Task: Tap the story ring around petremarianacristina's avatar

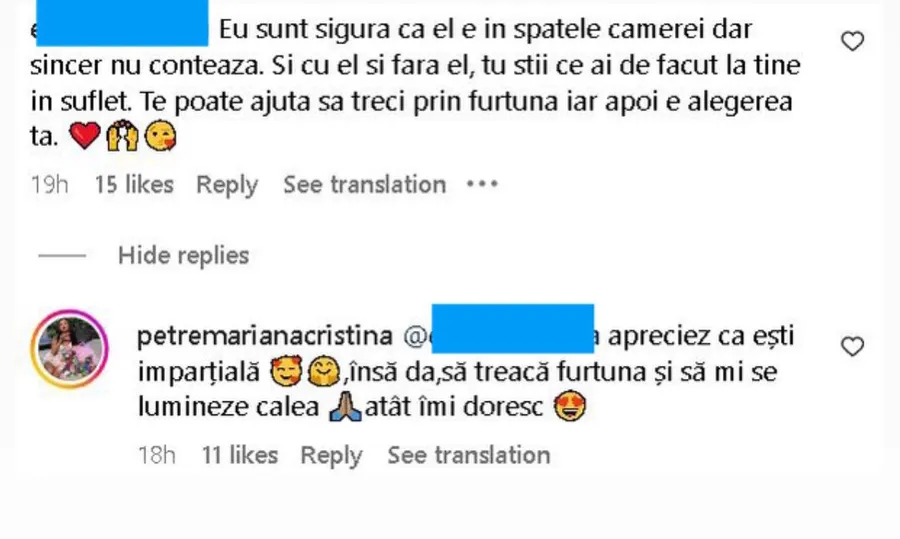Action: tap(69, 349)
